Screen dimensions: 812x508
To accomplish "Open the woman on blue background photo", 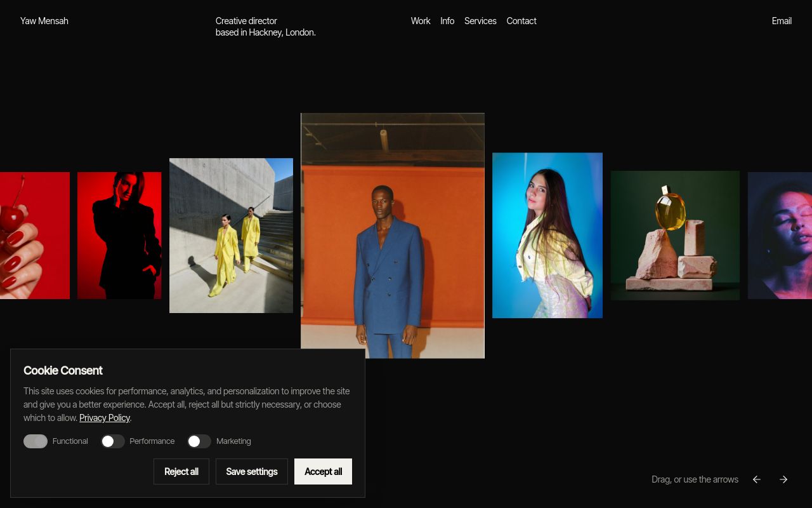I will tap(547, 236).
